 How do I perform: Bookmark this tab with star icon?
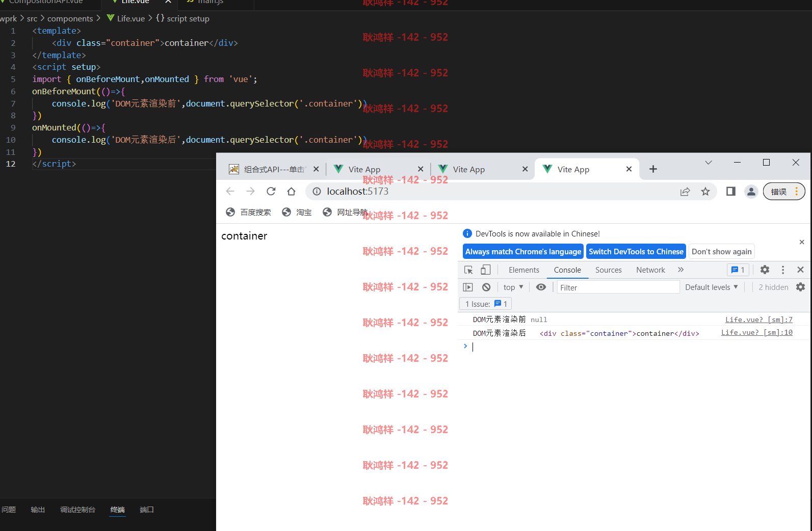(705, 192)
